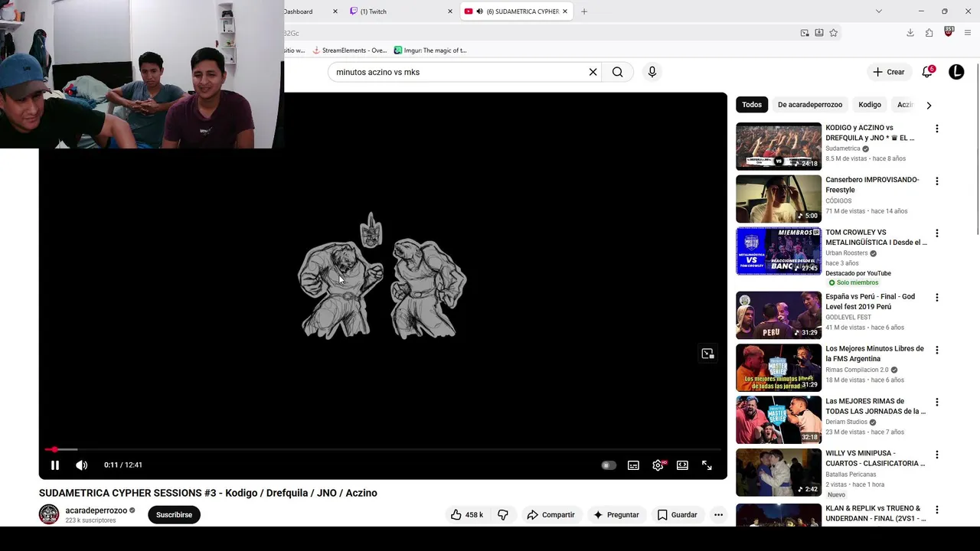Viewport: 980px width, 551px height.
Task: Select the 'Todos' filter chip
Action: click(x=752, y=105)
